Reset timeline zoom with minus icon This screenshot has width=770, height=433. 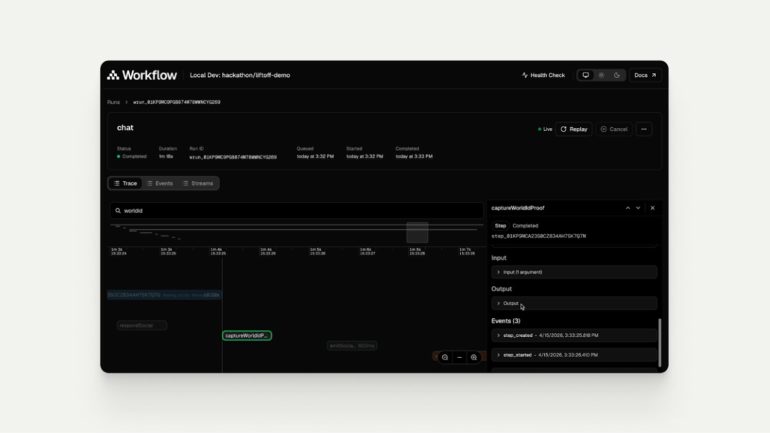(x=459, y=357)
